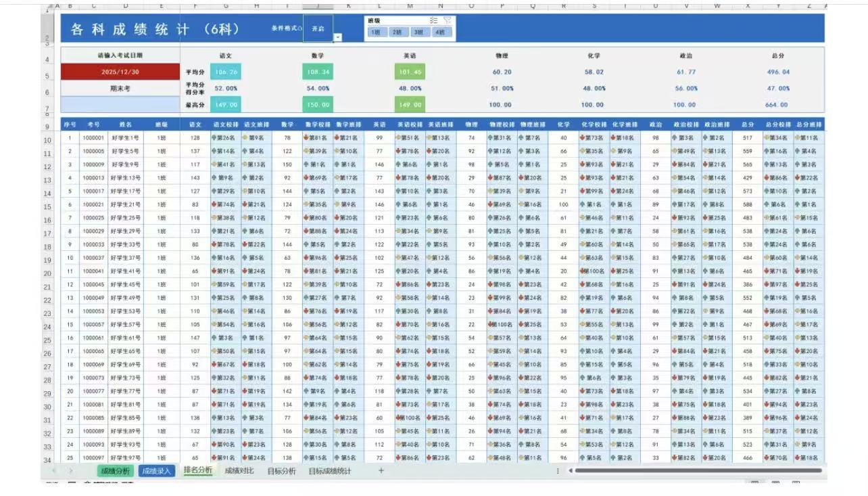Click the add new sheet plus icon
Image resolution: width=868 pixels, height=496 pixels.
[x=381, y=470]
